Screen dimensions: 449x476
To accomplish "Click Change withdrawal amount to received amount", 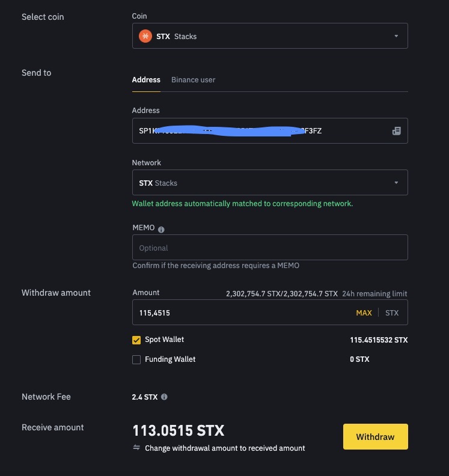I will 225,448.
